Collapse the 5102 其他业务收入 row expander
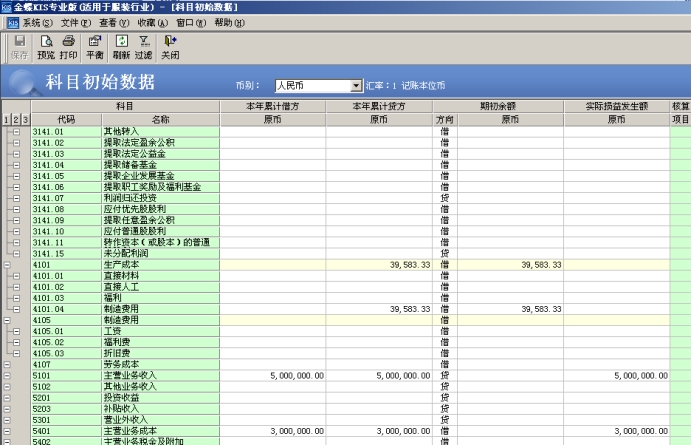The height and width of the screenshot is (445, 692). pos(7,387)
